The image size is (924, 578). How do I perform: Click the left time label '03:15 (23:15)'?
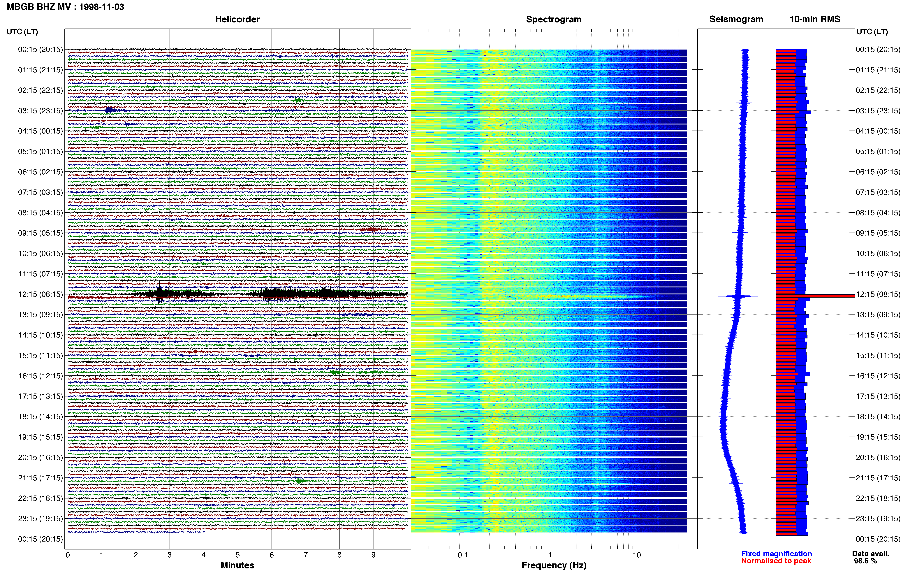point(41,110)
